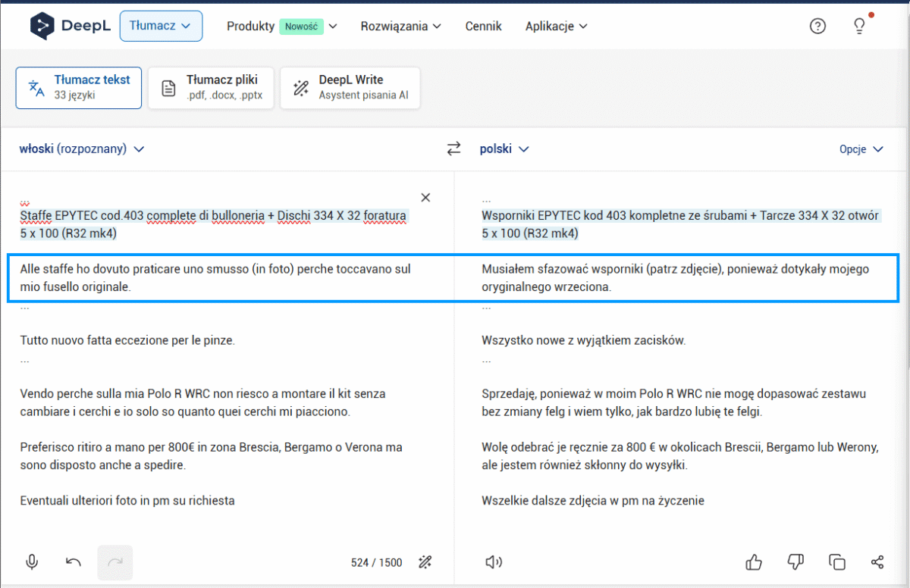
Task: Open the Cennik link
Action: pos(484,26)
